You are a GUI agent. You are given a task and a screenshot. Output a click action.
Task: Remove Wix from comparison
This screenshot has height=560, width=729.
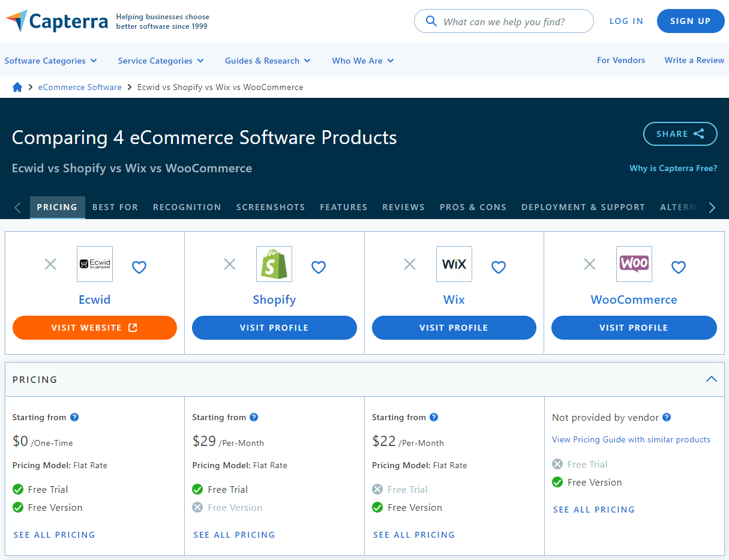tap(410, 264)
